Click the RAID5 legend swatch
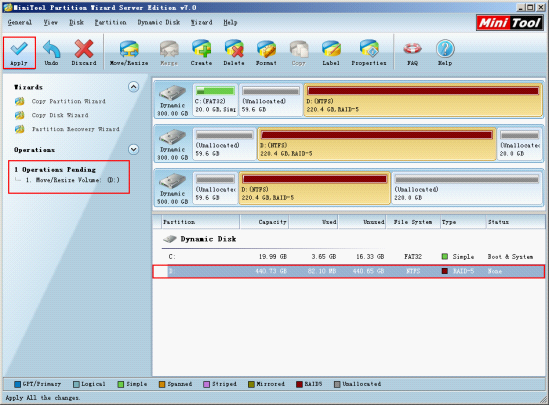The width and height of the screenshot is (550, 406). click(299, 384)
